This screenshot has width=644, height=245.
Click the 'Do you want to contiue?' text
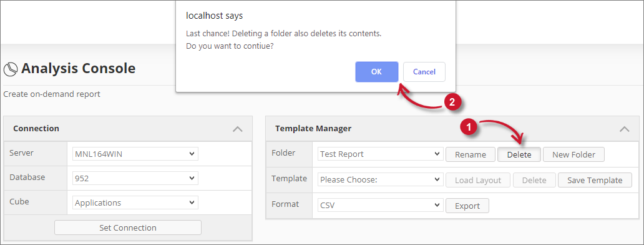[x=230, y=46]
